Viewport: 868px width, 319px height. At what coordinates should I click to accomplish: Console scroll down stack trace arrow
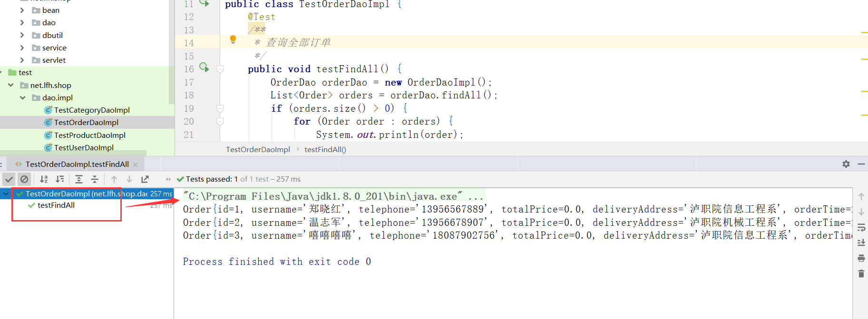coord(861,212)
